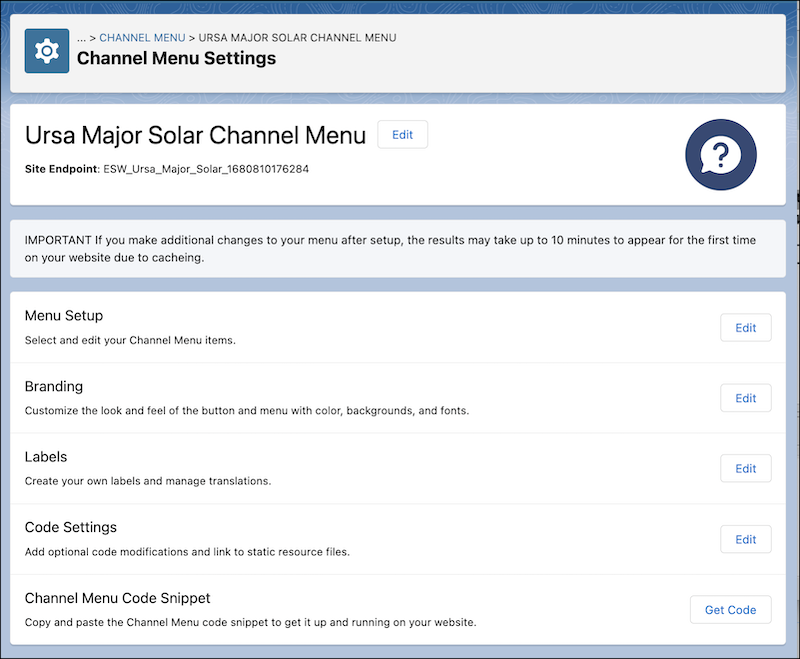Click the URSA MAJOR SOLAR CHANNEL MENU breadcrumb text
800x659 pixels.
tap(297, 38)
